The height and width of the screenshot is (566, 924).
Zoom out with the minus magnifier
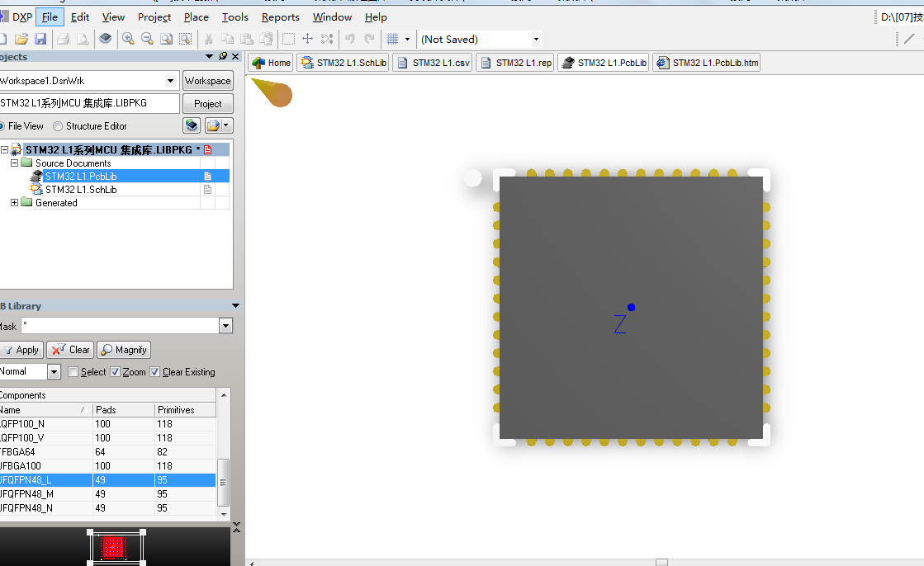pyautogui.click(x=147, y=40)
